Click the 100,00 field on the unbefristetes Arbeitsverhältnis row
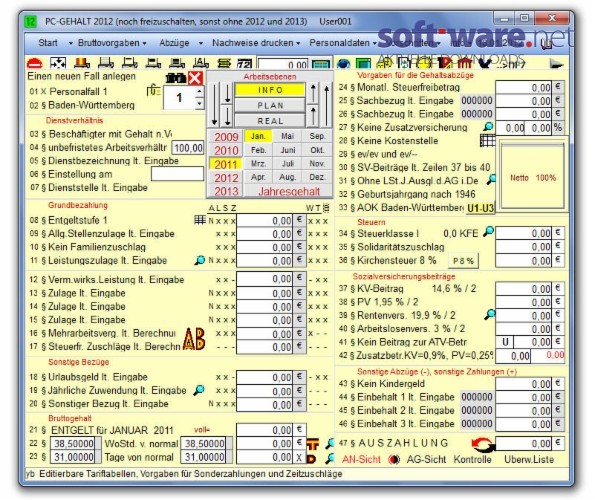595x500 pixels. 188,148
